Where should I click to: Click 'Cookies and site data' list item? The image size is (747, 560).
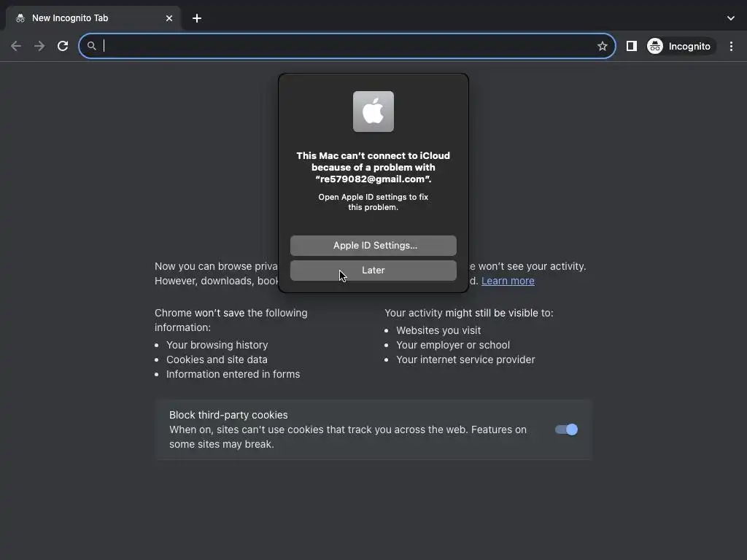coord(217,359)
